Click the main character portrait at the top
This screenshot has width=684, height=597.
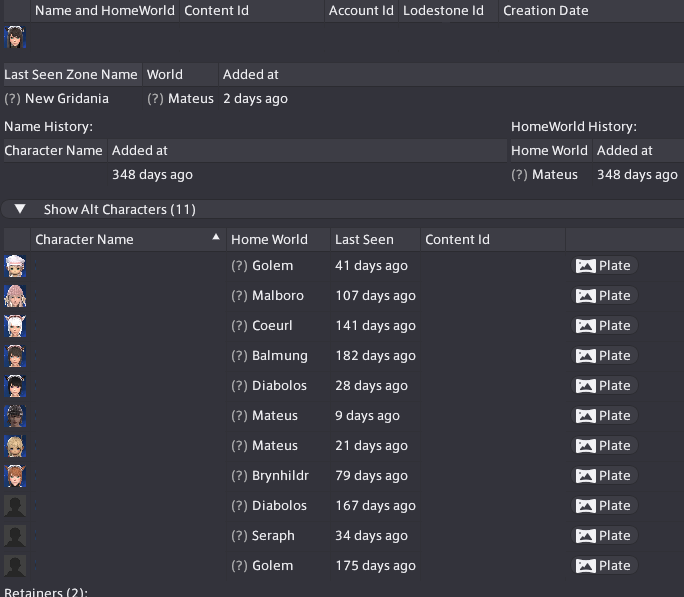[15, 37]
